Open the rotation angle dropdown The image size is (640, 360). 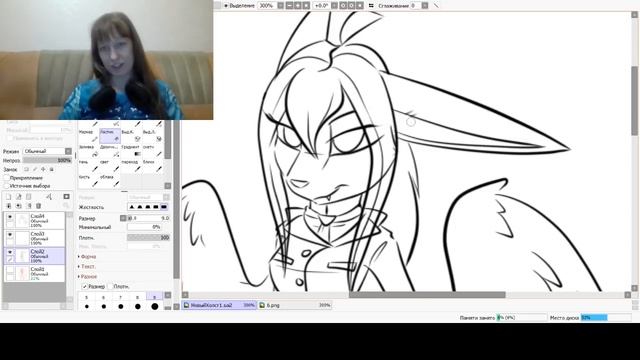(x=334, y=6)
